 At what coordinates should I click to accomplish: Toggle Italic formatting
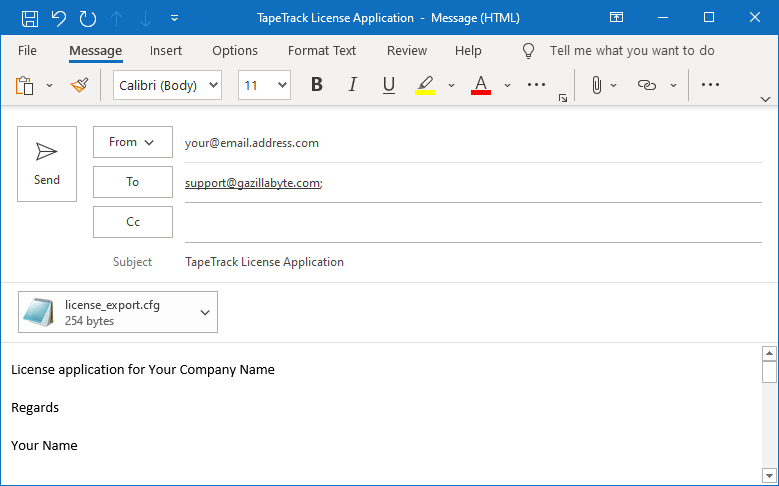pos(353,85)
